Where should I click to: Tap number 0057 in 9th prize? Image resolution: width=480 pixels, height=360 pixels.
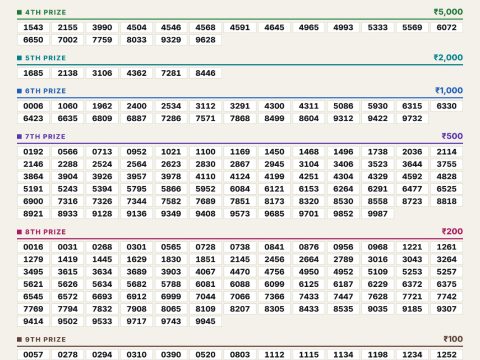click(x=33, y=355)
